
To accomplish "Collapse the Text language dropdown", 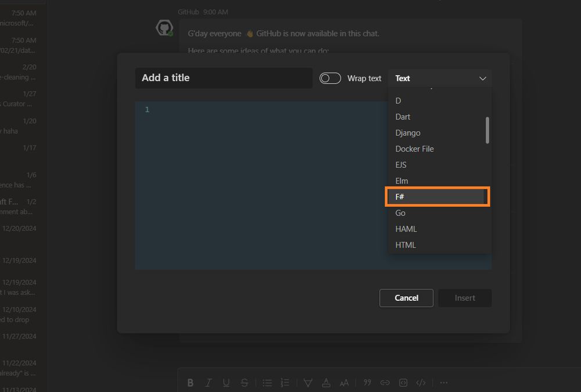I will [440, 78].
